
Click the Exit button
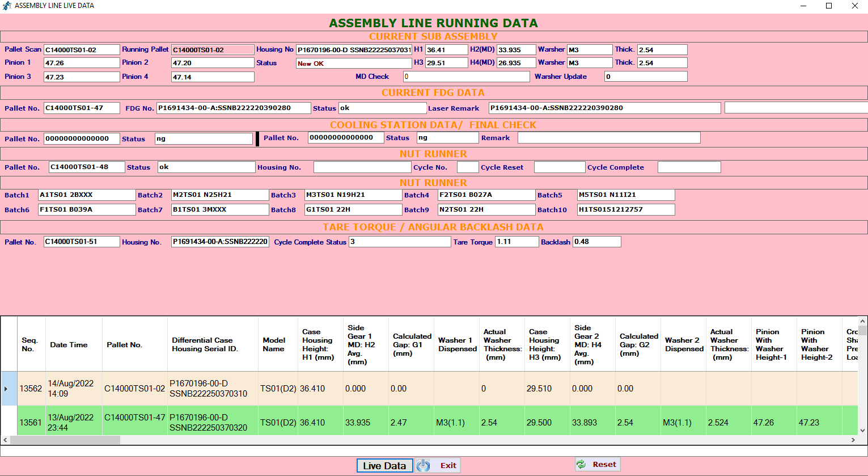pyautogui.click(x=438, y=466)
